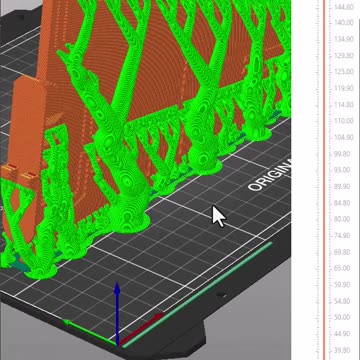Screen dimensions: 360x360
Task: Click the 74.90 height tick label
Action: [342, 236]
